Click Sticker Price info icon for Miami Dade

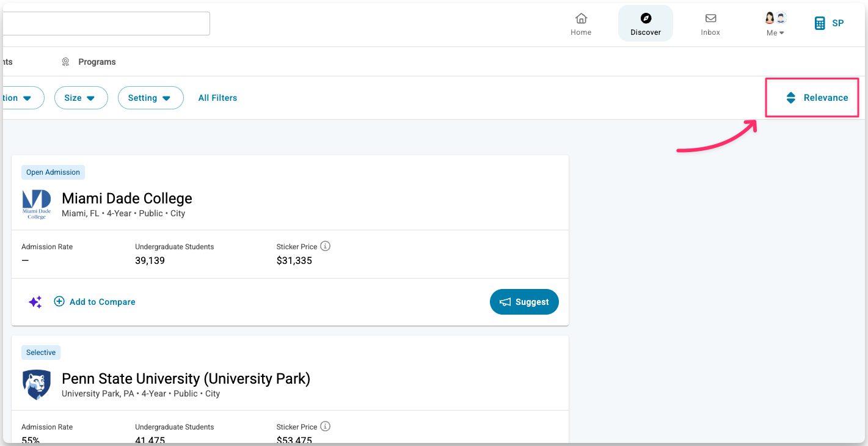click(326, 246)
